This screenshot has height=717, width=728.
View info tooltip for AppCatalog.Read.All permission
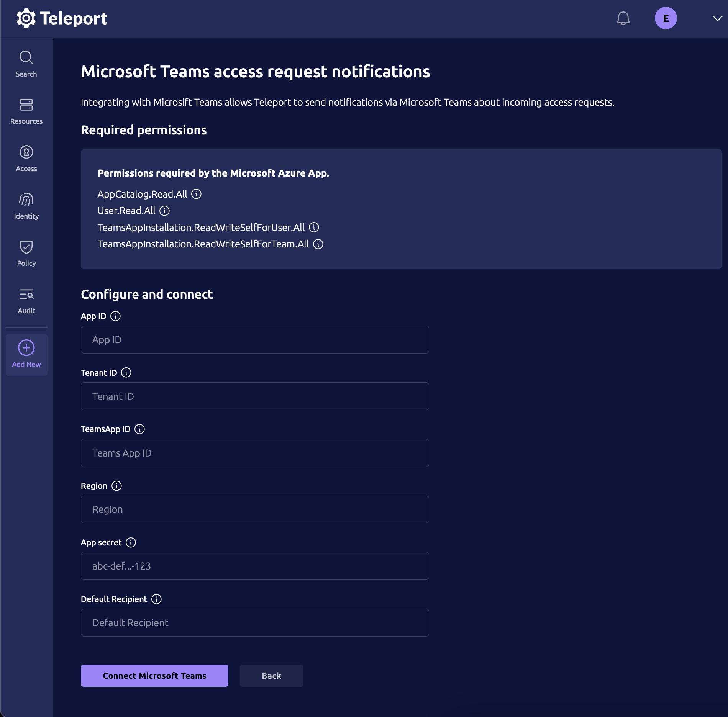click(x=197, y=194)
